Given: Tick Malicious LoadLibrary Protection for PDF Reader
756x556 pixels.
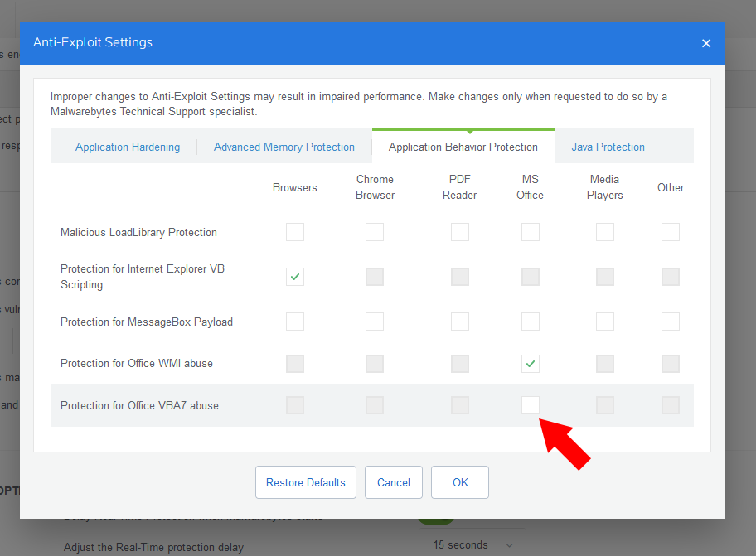Looking at the screenshot, I should point(460,232).
